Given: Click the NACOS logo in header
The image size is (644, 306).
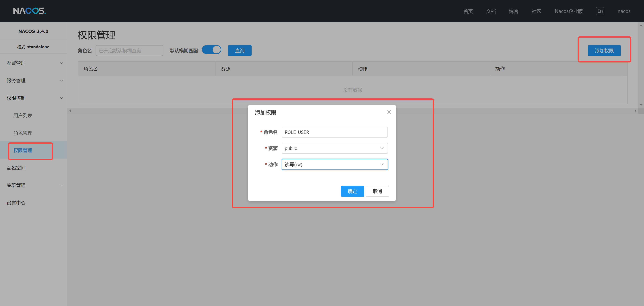Looking at the screenshot, I should pos(29,11).
